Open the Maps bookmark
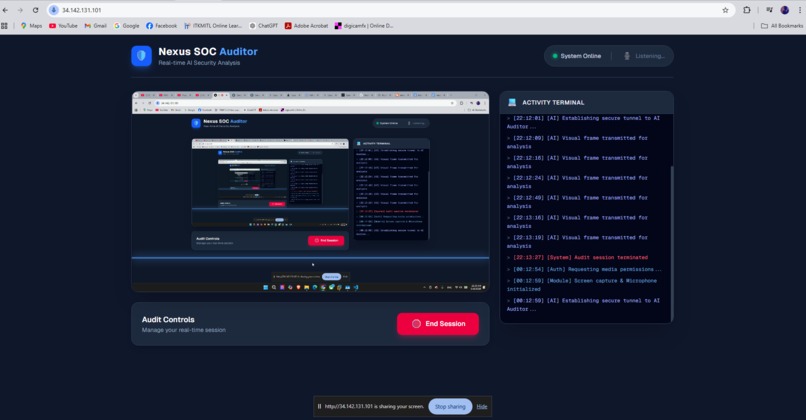Viewport: 806px width, 420px height. click(x=31, y=26)
